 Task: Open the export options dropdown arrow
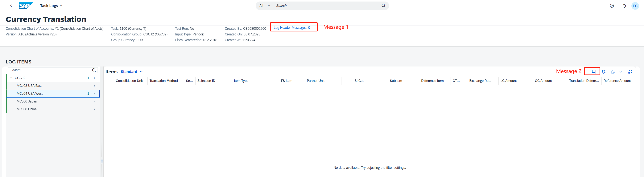click(621, 72)
